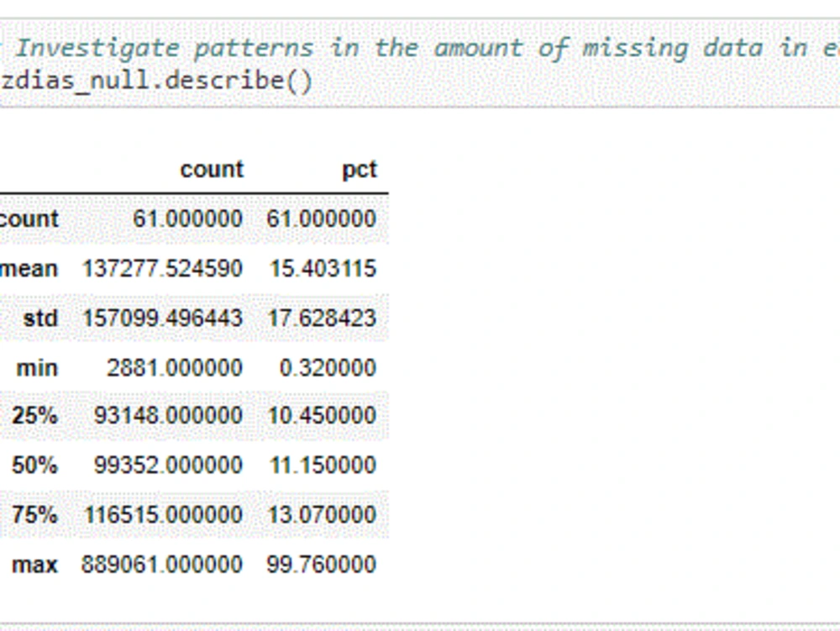840x631 pixels.
Task: Click the value 116515.000000
Action: click(164, 514)
